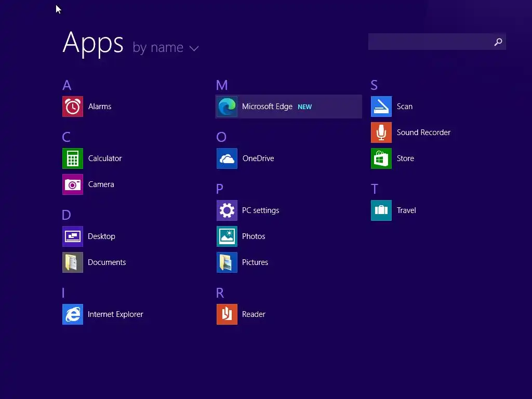Click the 'Travel' label text
The height and width of the screenshot is (399, 532).
point(406,210)
